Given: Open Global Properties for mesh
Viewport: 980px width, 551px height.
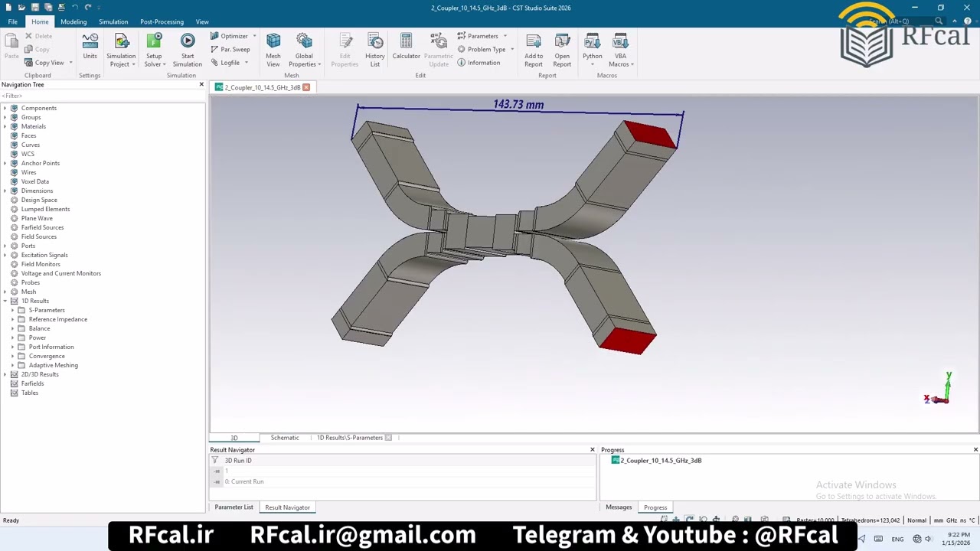Looking at the screenshot, I should click(304, 50).
